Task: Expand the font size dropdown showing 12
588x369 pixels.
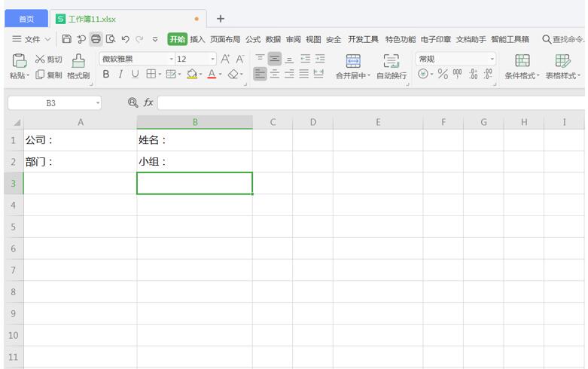Action: [x=213, y=59]
